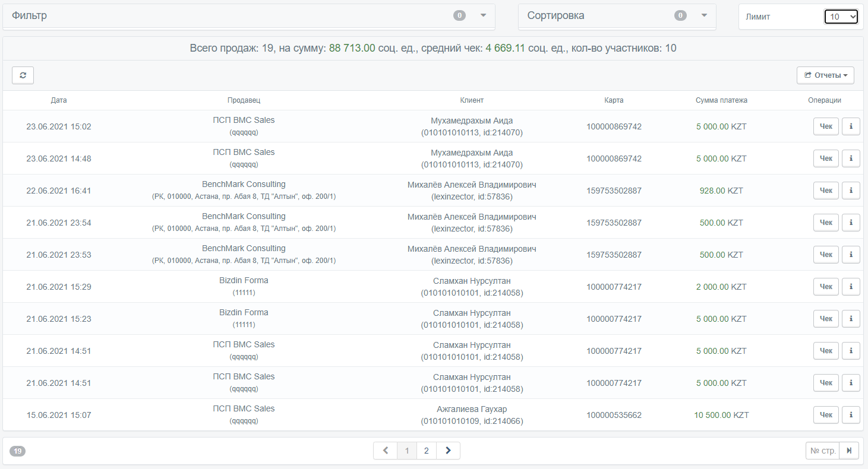Expand the Фильтр panel
Screen dimensions: 868x469
(x=483, y=15)
